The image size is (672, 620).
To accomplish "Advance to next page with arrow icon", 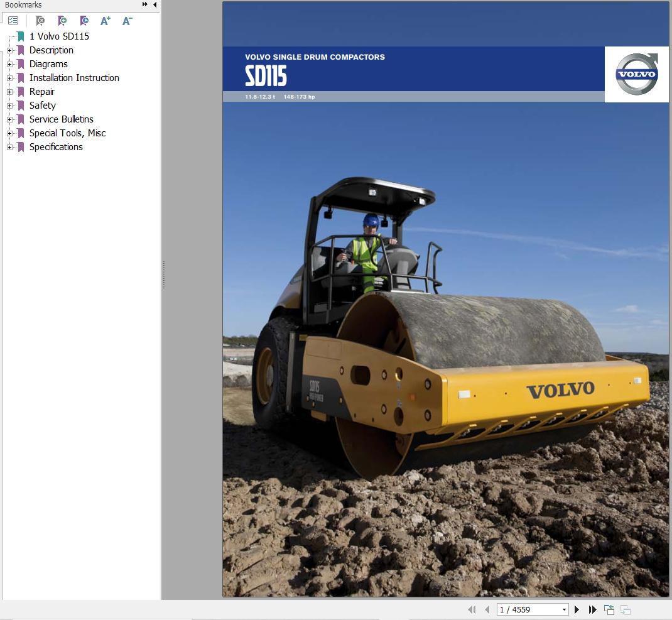I will (577, 609).
